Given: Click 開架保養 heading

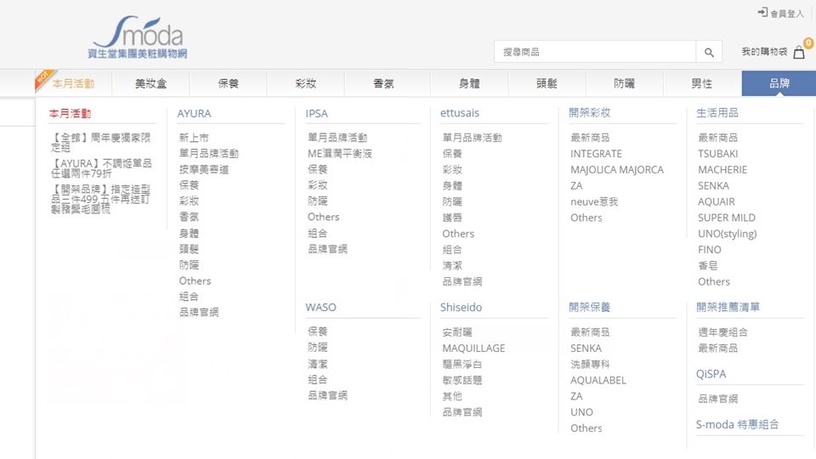Looking at the screenshot, I should 589,307.
